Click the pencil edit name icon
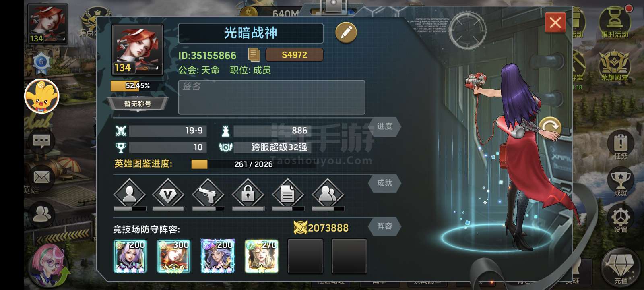The width and height of the screenshot is (644, 290). coord(346,33)
